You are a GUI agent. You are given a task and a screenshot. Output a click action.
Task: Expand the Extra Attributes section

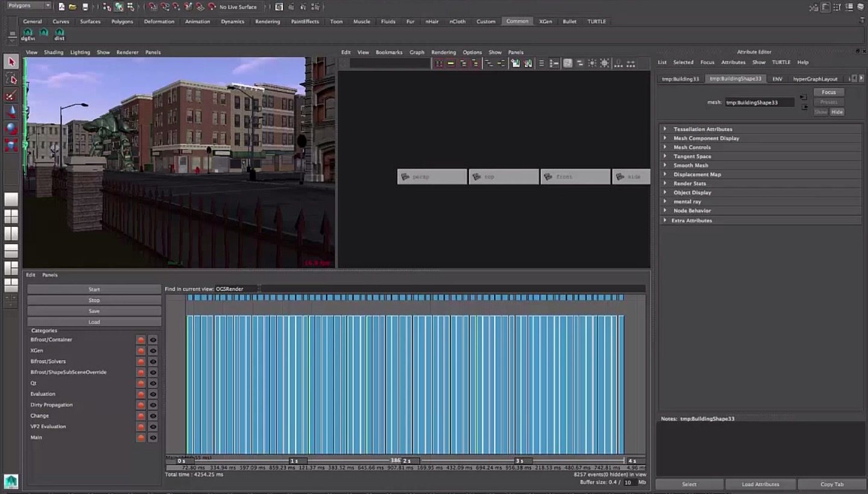point(760,220)
